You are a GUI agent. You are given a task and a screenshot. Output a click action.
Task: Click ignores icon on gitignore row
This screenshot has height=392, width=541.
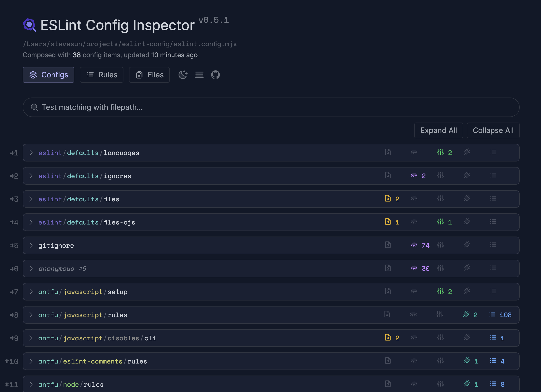(414, 245)
